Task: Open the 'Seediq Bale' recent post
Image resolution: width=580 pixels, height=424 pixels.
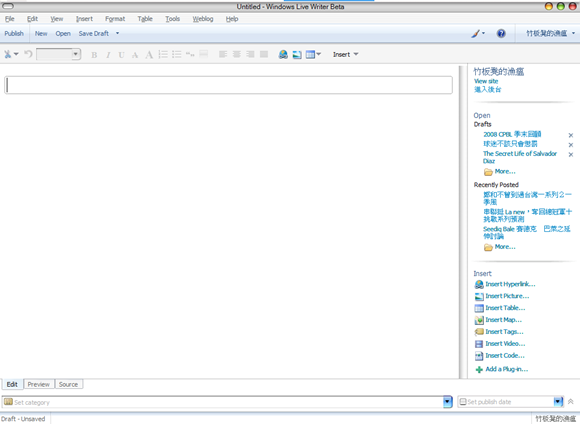Action: tap(527, 232)
